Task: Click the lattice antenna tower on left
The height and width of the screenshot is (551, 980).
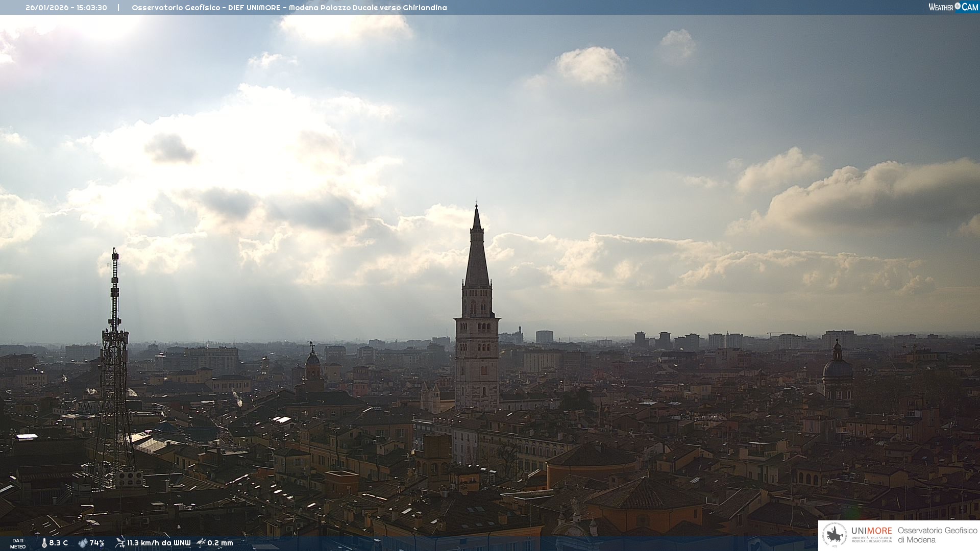Action: point(114,357)
